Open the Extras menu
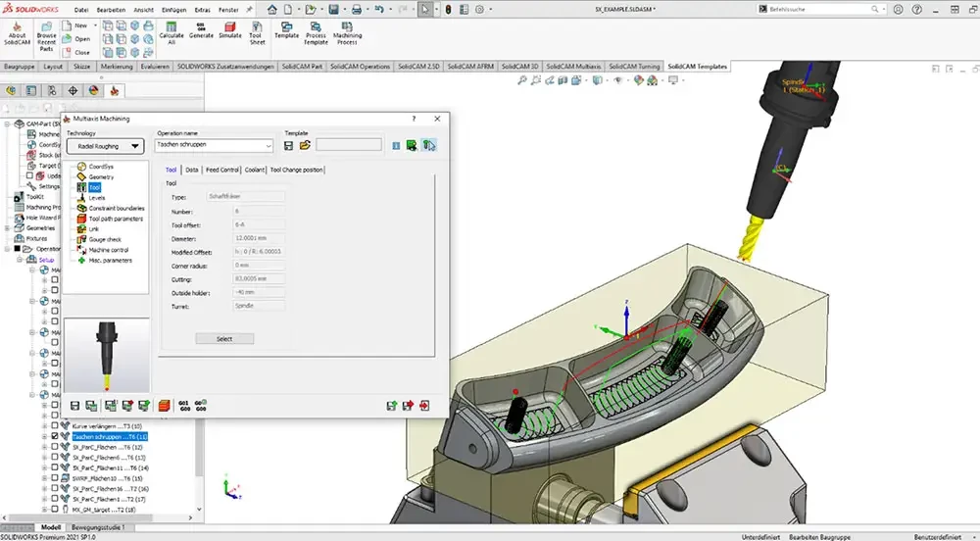The width and height of the screenshot is (980, 541). 203,10
